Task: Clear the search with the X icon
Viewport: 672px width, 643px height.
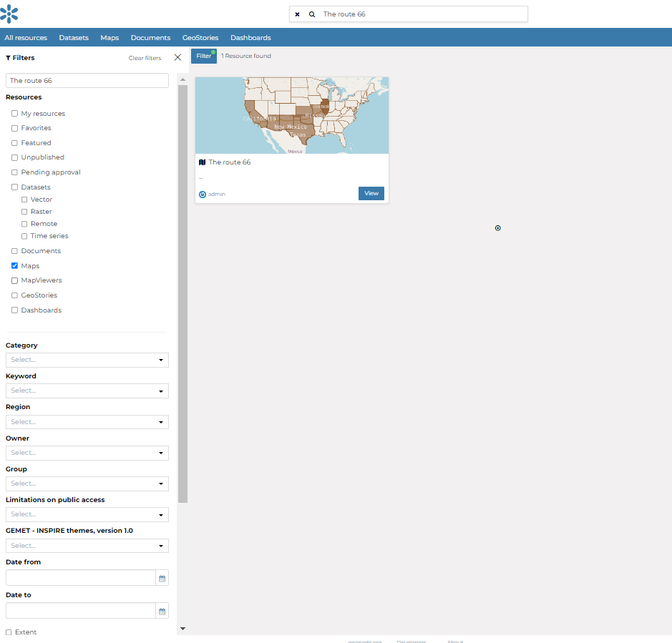Action: coord(297,14)
